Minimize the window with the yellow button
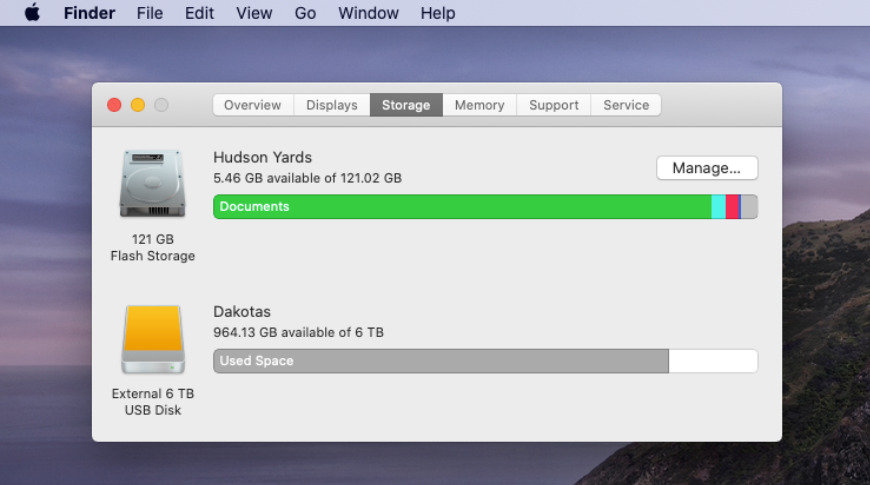 [138, 105]
